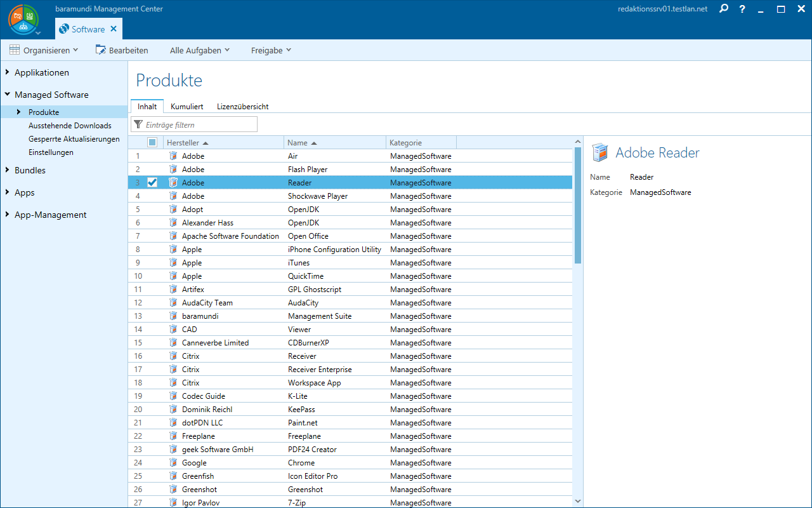Click the Organisieren grid icon
Viewport: 812px width, 508px height.
[15, 50]
